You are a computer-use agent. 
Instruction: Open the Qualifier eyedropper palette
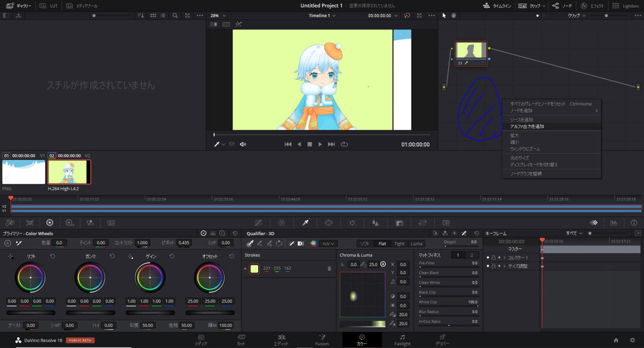(306, 222)
